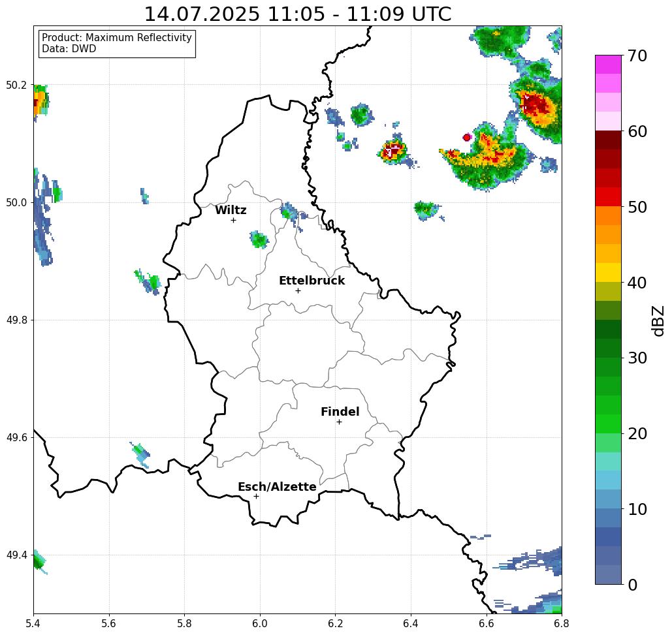
Task: Select the Ettelbruck station label
Action: (x=312, y=281)
